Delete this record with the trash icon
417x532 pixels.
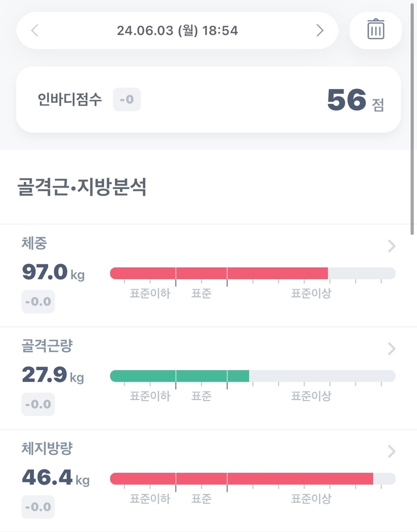(x=376, y=29)
